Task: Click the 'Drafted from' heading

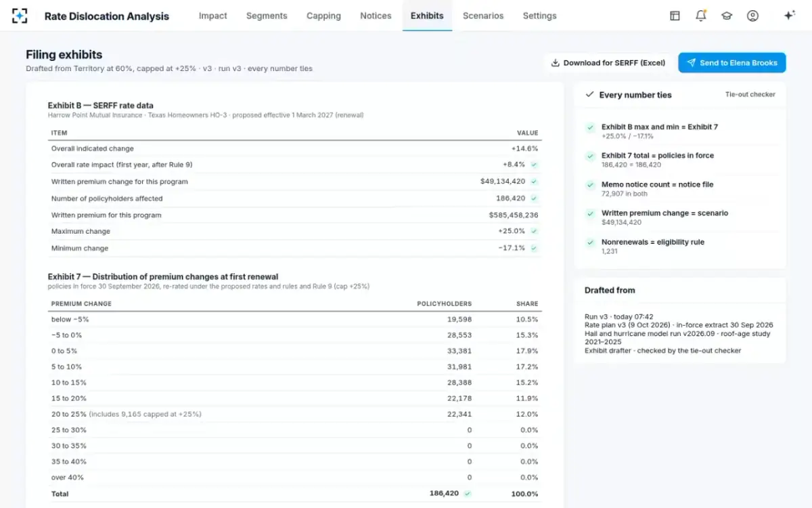Action: [x=610, y=290]
